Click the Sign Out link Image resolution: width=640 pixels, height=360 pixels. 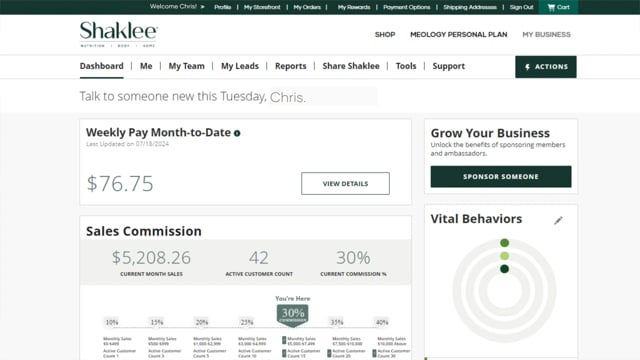[521, 7]
